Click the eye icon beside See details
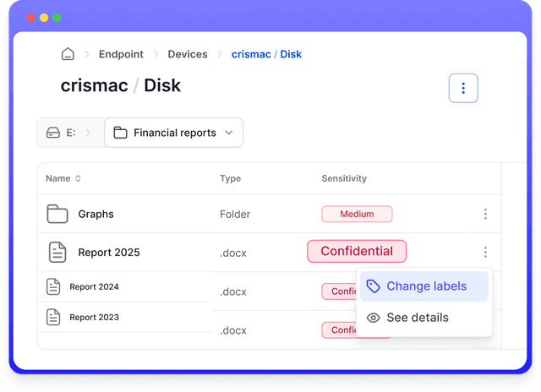The width and height of the screenshot is (541, 392). [x=373, y=318]
